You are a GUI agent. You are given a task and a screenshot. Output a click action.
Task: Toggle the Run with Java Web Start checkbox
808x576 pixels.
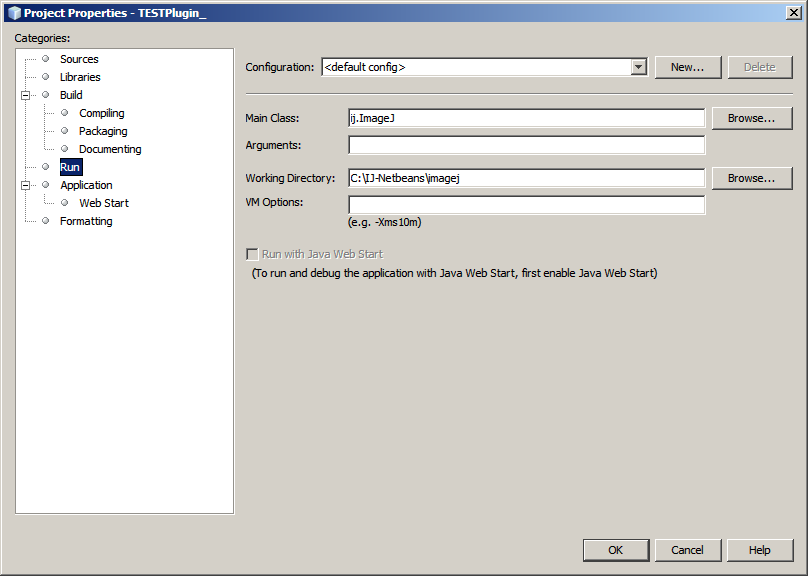click(252, 254)
